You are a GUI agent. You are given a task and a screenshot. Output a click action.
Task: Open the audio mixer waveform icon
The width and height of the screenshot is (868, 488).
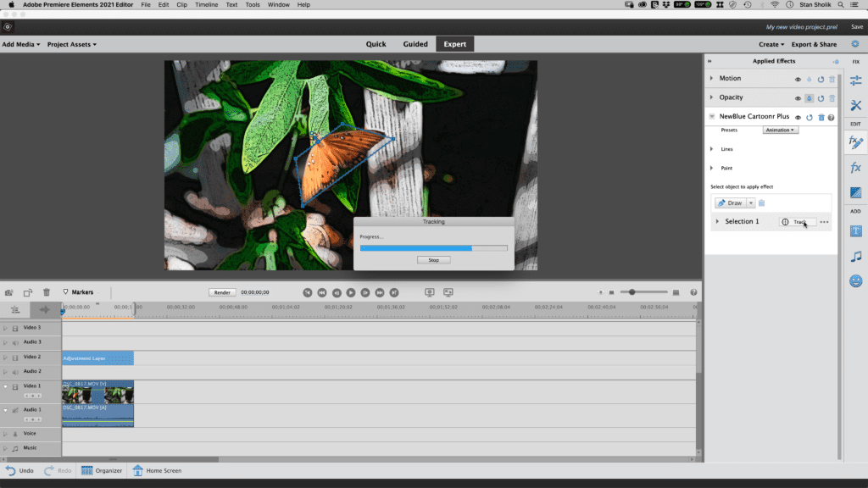tap(44, 310)
